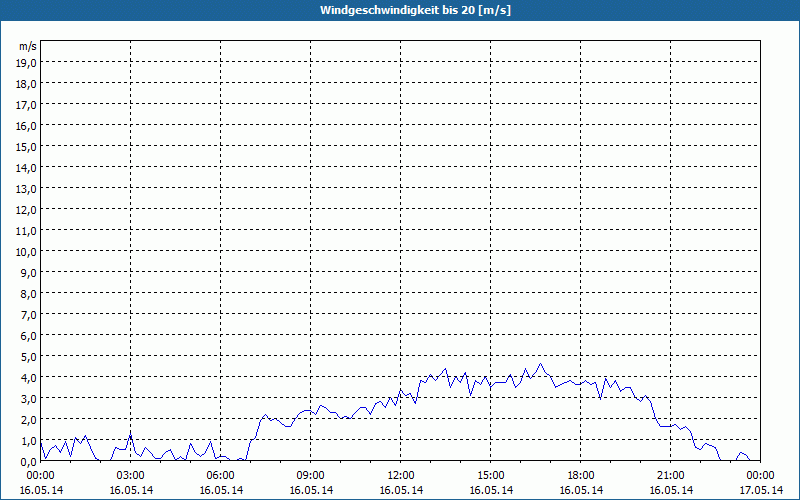Click the 03:00 time label
This screenshot has width=800, height=500.
(131, 476)
